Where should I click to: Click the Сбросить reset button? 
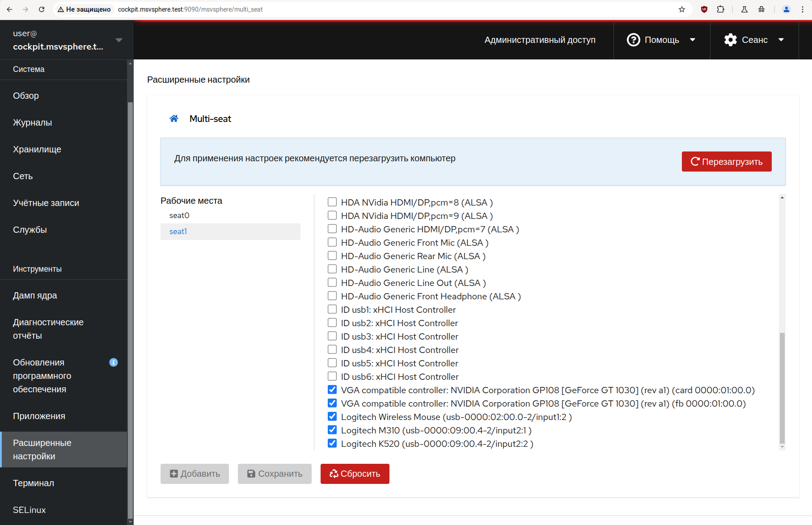click(355, 474)
